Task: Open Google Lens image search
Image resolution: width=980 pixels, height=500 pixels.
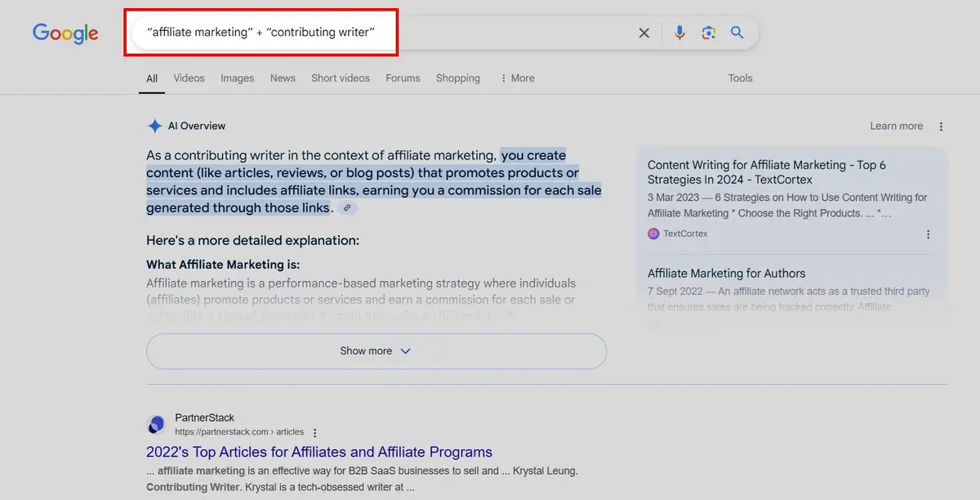Action: [708, 33]
